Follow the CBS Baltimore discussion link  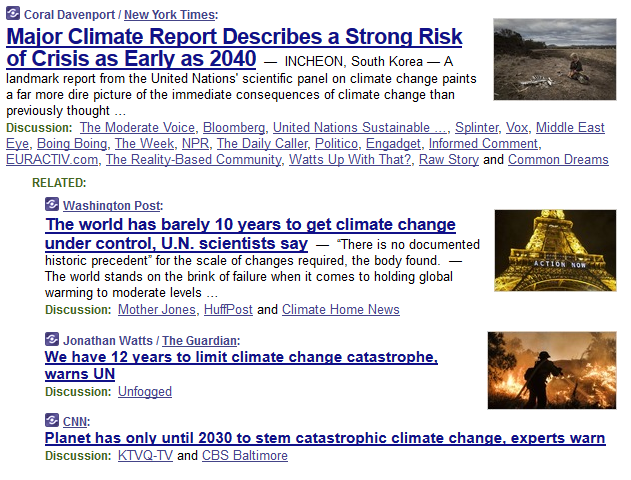(x=244, y=455)
